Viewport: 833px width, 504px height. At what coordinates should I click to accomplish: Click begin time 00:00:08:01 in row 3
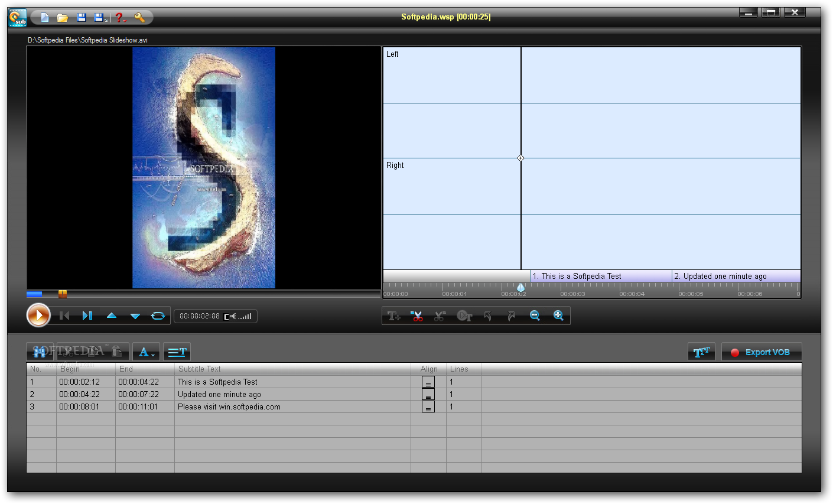pos(79,407)
